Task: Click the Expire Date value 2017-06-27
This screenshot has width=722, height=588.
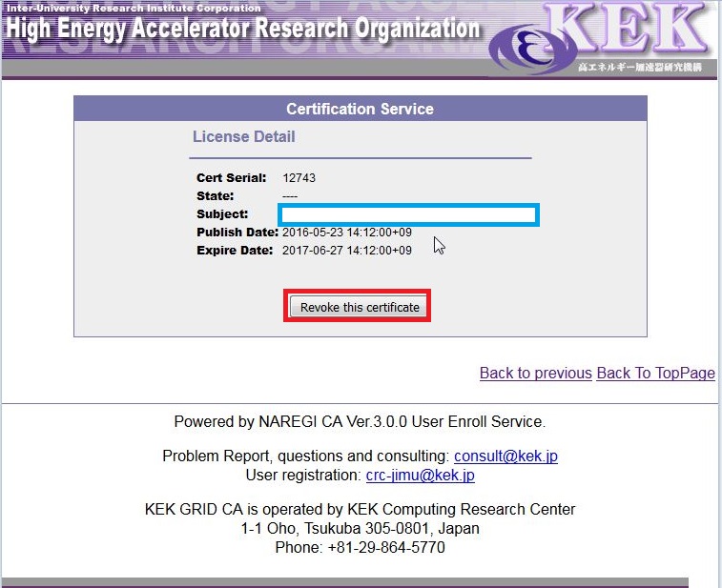Action: tap(347, 251)
